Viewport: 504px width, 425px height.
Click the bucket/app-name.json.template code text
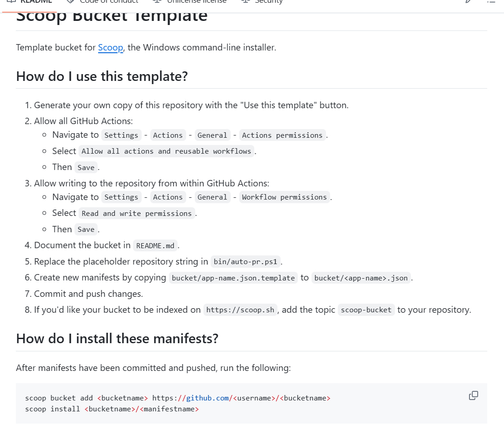[x=233, y=278]
